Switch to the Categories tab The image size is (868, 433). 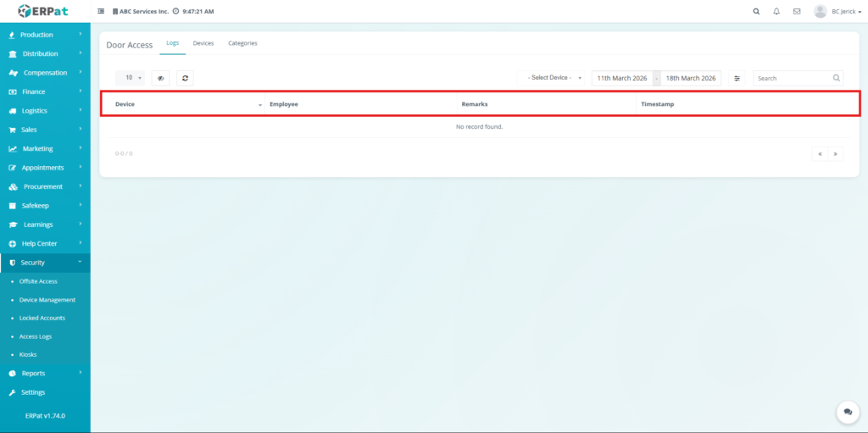pyautogui.click(x=242, y=43)
